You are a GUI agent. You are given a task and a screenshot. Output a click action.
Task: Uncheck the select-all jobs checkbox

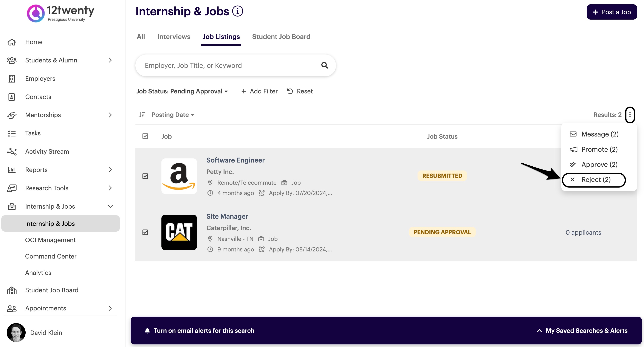(145, 136)
